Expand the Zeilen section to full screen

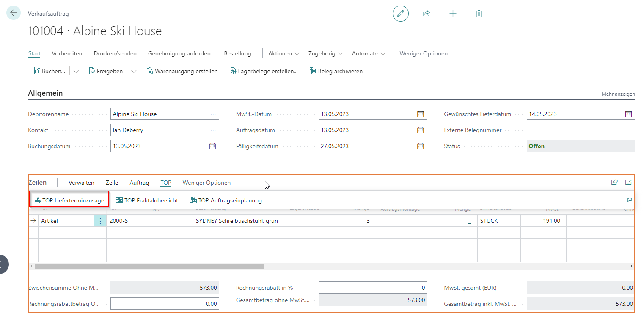point(628,183)
